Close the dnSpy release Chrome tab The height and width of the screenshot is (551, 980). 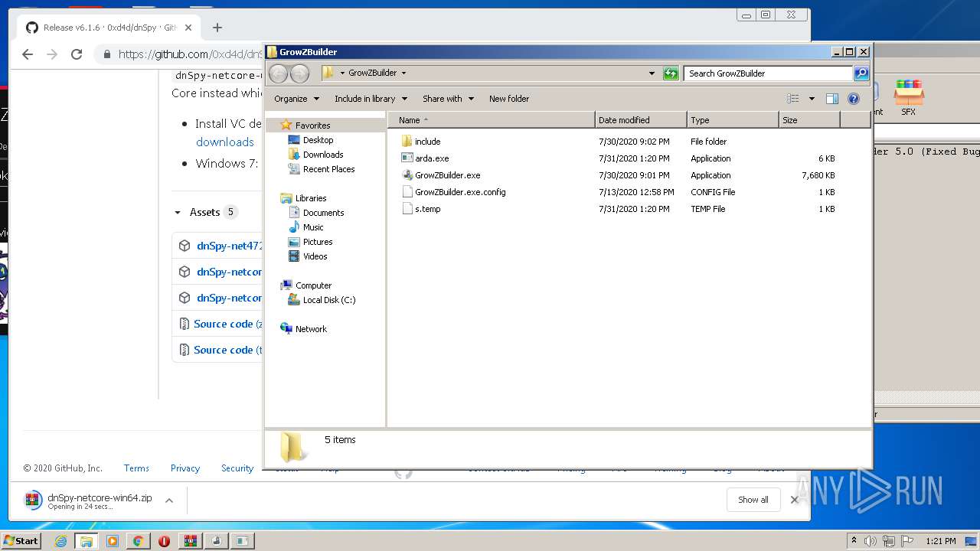(188, 28)
